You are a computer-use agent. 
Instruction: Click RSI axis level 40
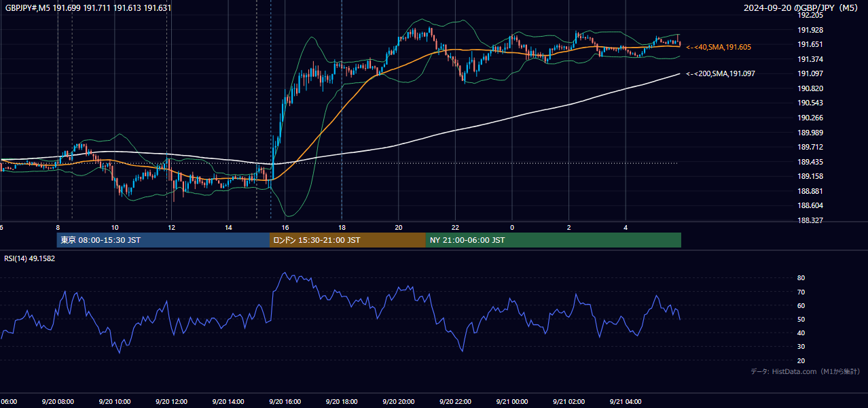(801, 333)
